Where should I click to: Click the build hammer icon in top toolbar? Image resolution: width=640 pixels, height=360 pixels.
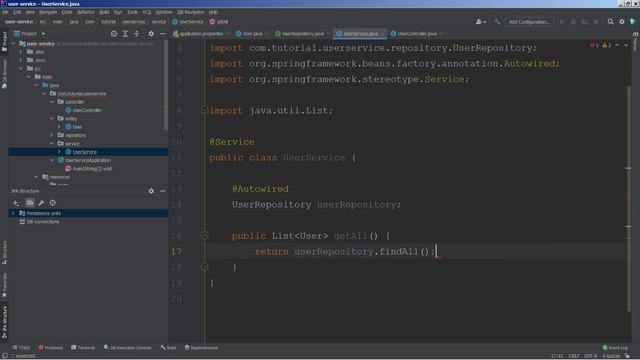[x=497, y=22]
